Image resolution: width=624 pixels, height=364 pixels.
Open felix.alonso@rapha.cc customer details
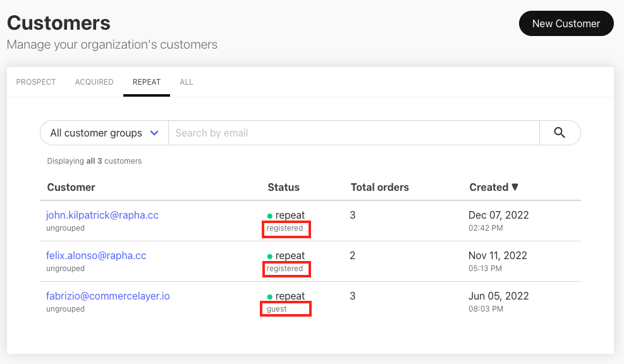pyautogui.click(x=96, y=255)
